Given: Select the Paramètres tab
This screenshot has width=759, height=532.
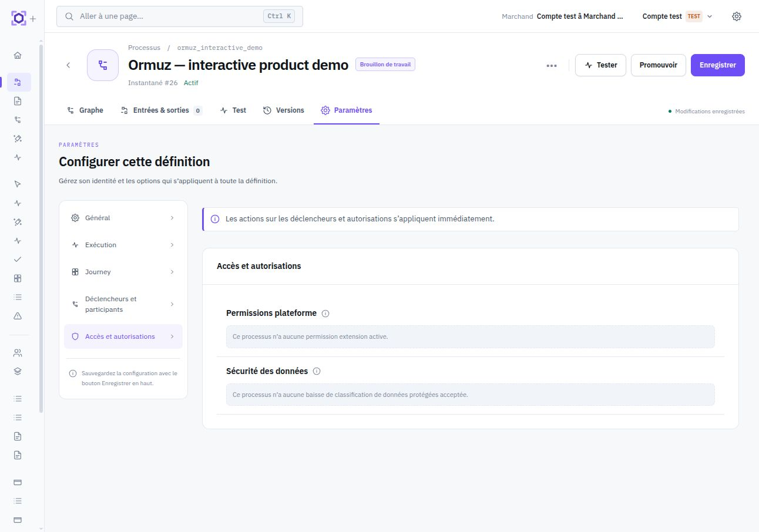Looking at the screenshot, I should click(347, 110).
